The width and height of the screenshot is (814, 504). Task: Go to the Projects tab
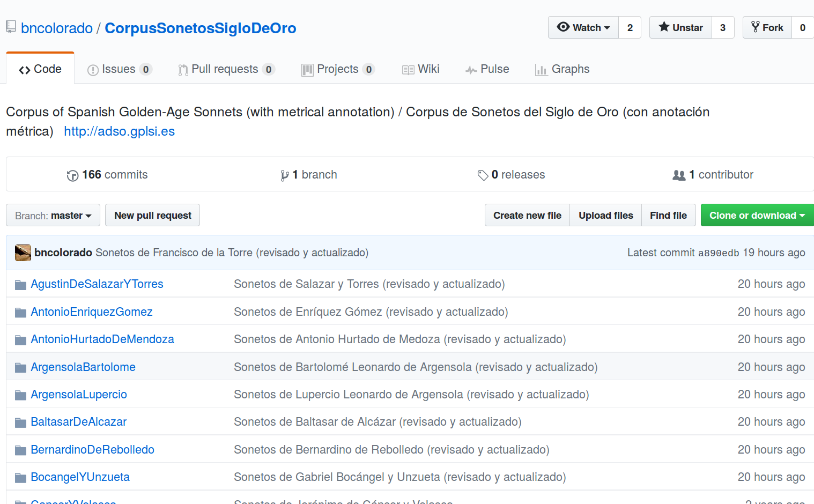pyautogui.click(x=338, y=69)
